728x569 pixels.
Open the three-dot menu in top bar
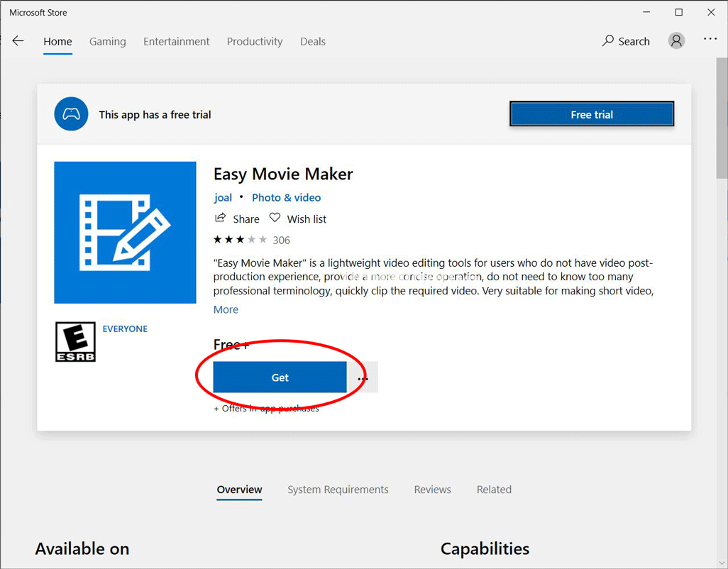tap(710, 40)
